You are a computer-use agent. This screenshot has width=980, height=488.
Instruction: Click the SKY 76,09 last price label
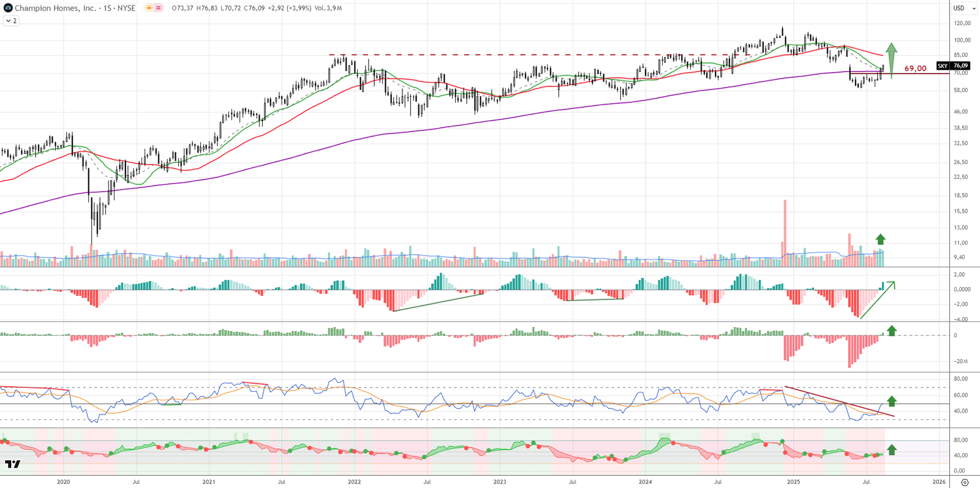[x=953, y=66]
